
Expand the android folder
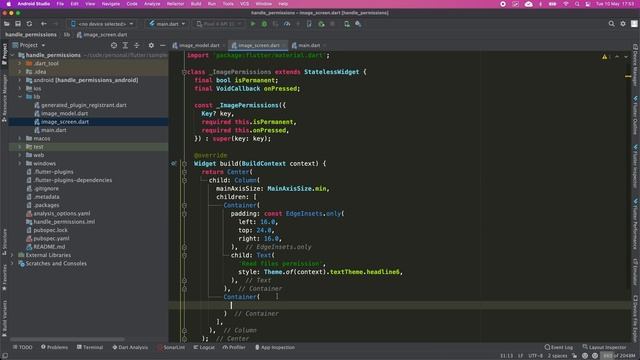[20, 80]
